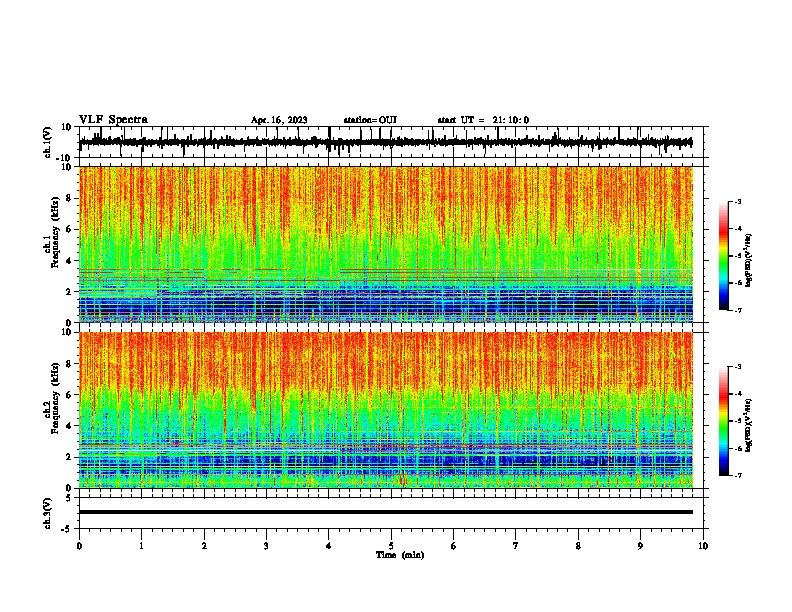Click the thick black ch.3 voltage trace
The image size is (792, 612).
(x=386, y=512)
